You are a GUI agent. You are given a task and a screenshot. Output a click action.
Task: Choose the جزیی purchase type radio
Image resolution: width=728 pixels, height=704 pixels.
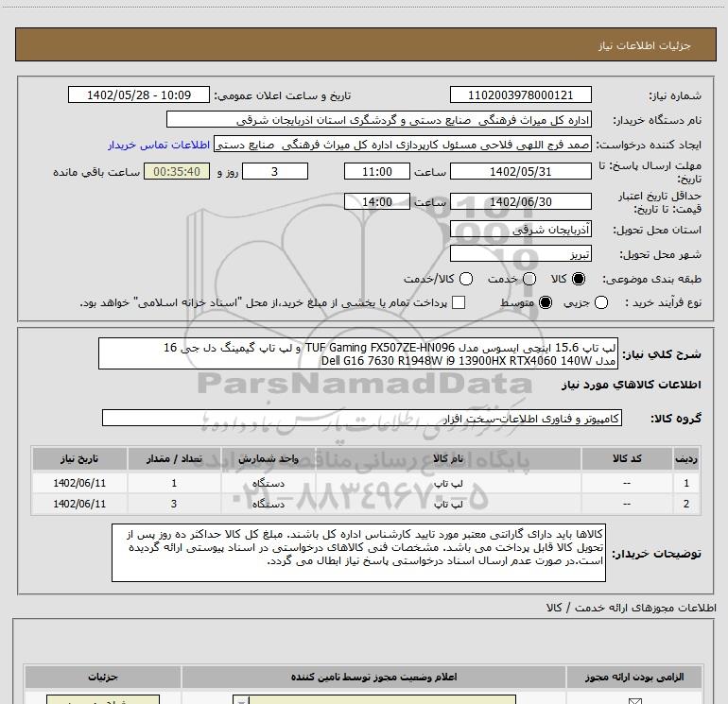pyautogui.click(x=601, y=302)
